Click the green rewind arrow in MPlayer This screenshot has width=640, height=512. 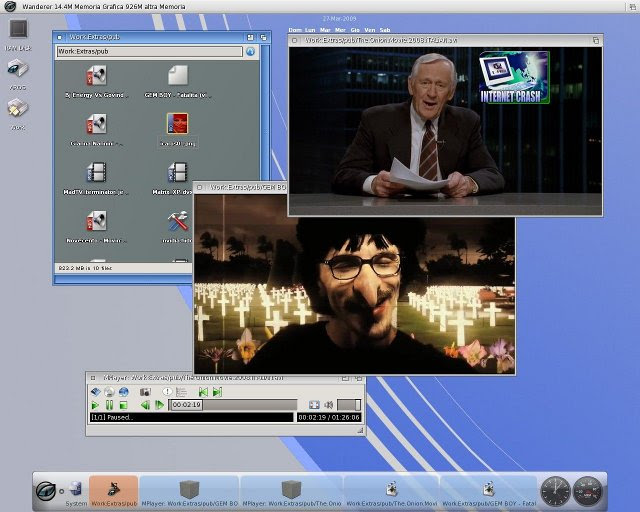(145, 405)
